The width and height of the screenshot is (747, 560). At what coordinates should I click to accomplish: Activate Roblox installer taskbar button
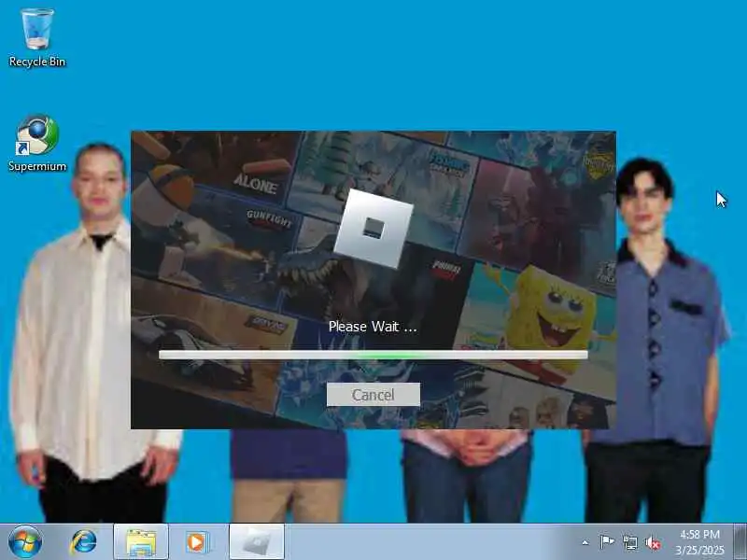(x=257, y=542)
